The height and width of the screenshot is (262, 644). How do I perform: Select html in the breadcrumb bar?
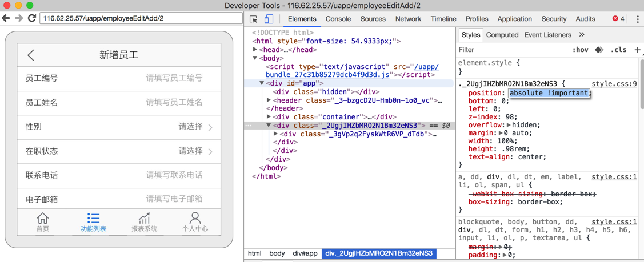255,253
